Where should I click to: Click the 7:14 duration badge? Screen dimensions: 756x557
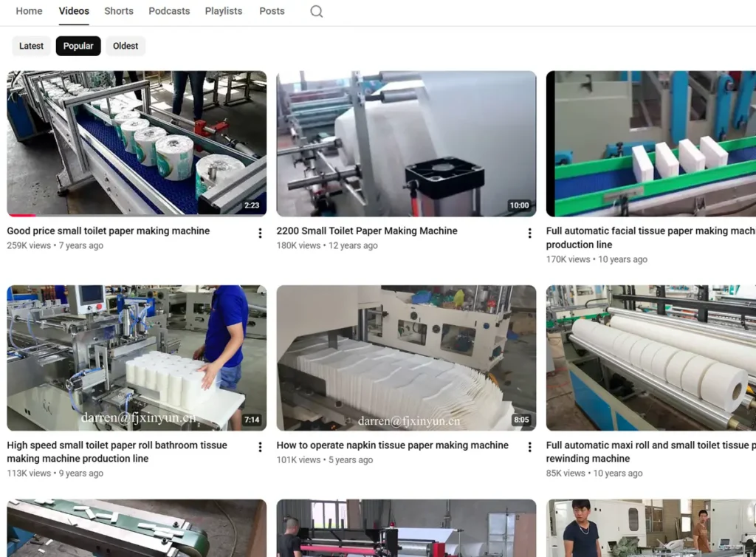click(252, 420)
